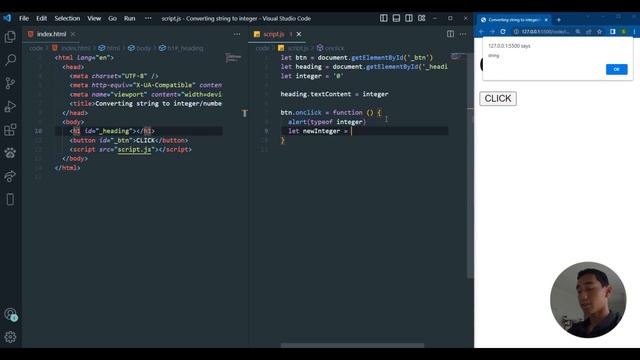Viewport: 640px width, 360px height.
Task: Click the zoom magnifier icon in the address bar
Action: coord(578,31)
